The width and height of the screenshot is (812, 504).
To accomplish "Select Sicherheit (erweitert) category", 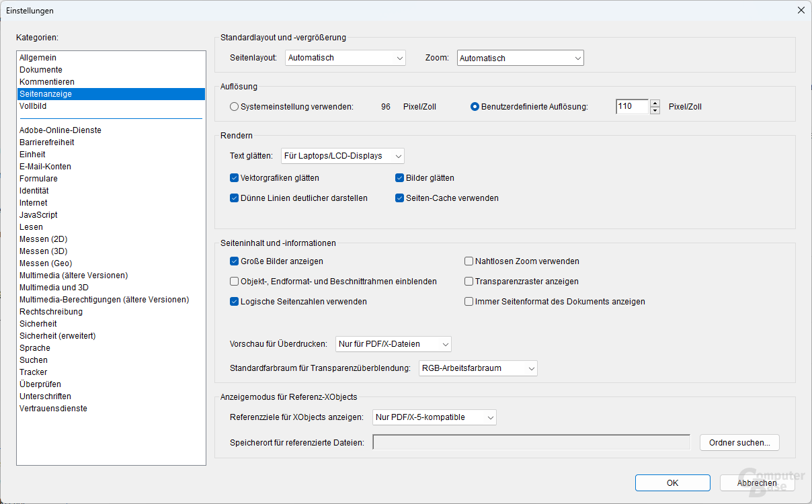I will (111, 336).
